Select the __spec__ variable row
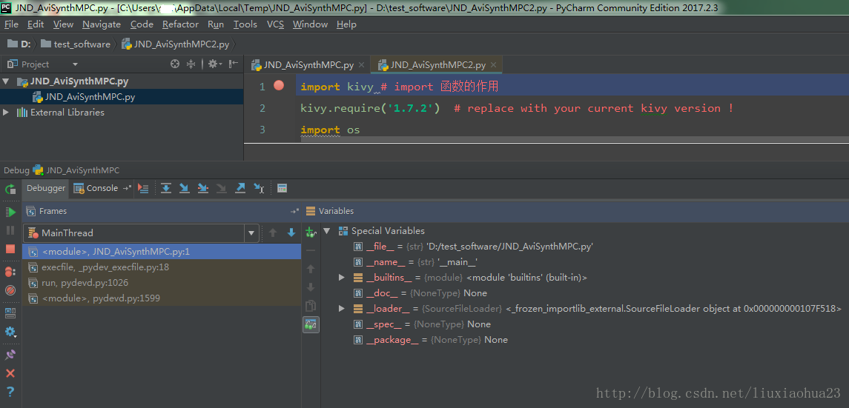The height and width of the screenshot is (408, 849). (422, 325)
